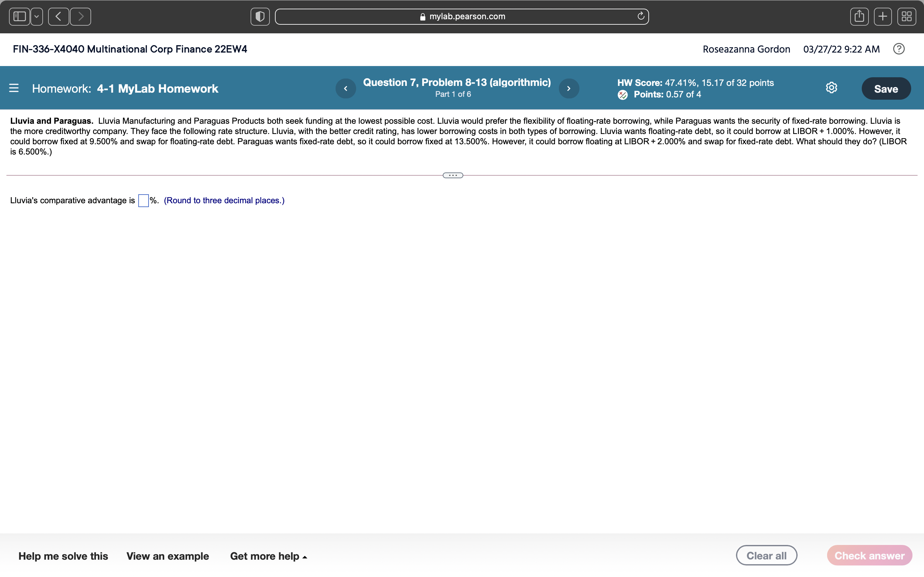Open the settings gear icon
The height and width of the screenshot is (577, 924).
(831, 88)
